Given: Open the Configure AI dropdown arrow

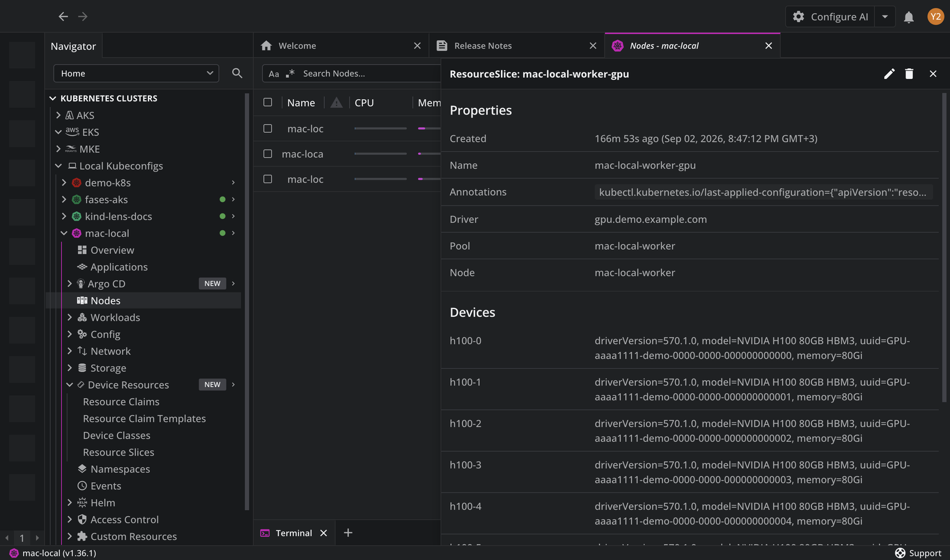Looking at the screenshot, I should click(885, 17).
